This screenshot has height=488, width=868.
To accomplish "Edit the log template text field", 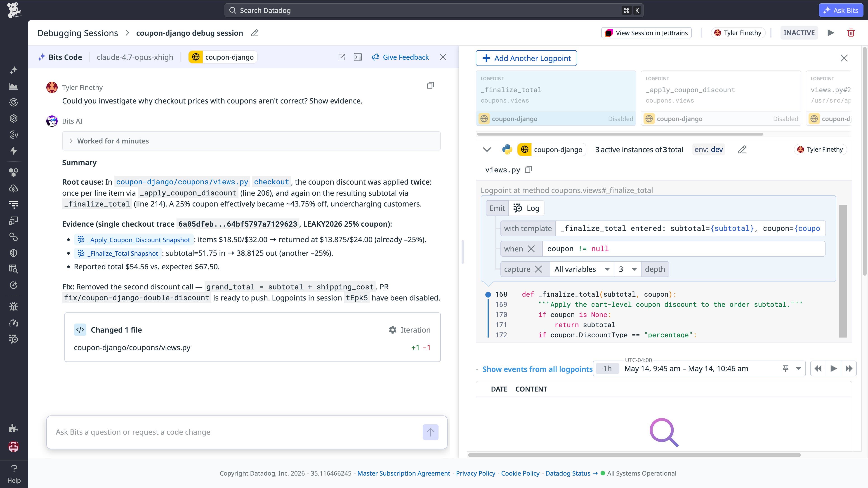I will click(690, 228).
